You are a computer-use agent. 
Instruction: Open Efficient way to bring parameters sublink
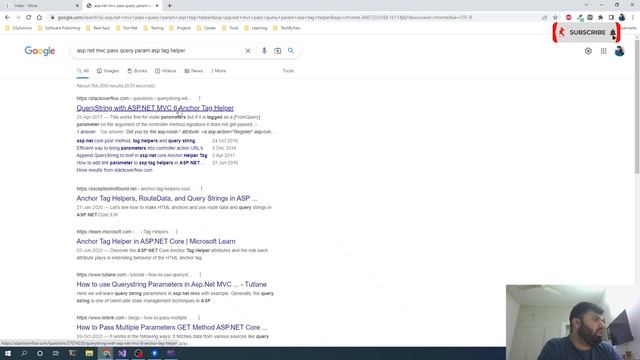(140, 148)
